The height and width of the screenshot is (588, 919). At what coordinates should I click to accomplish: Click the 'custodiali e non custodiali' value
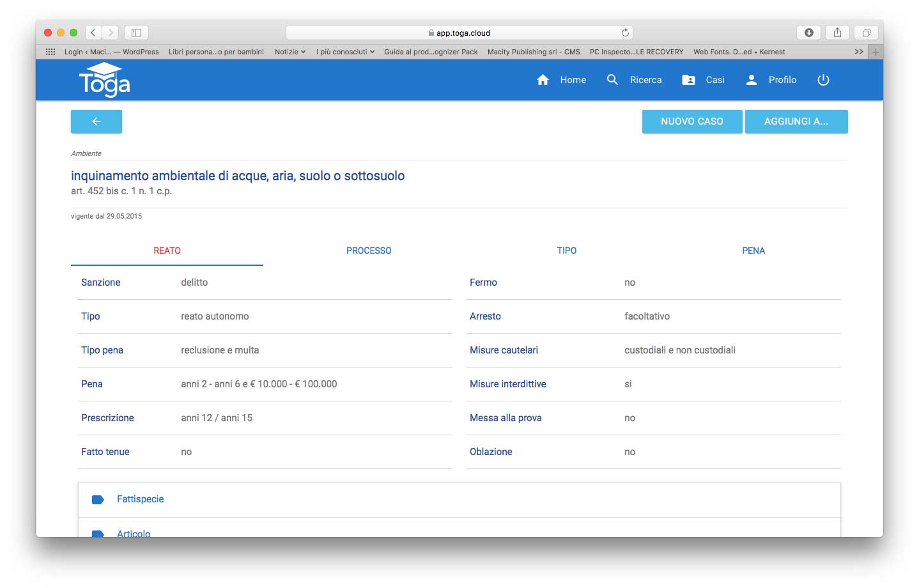(x=680, y=350)
